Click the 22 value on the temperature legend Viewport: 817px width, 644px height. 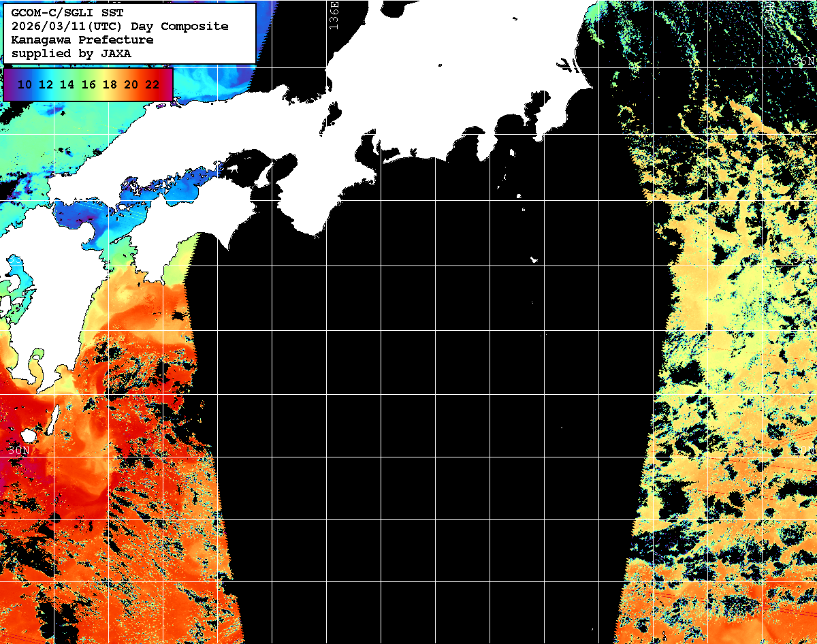152,84
